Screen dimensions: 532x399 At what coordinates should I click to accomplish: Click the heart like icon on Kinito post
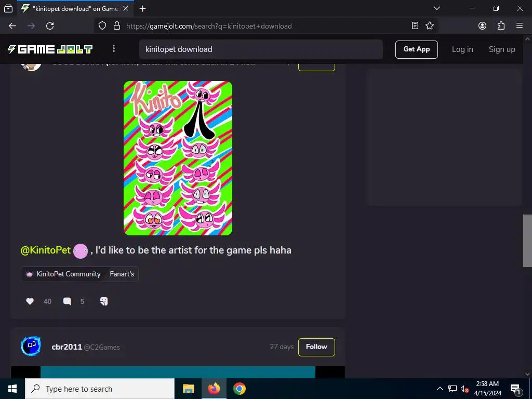click(30, 301)
